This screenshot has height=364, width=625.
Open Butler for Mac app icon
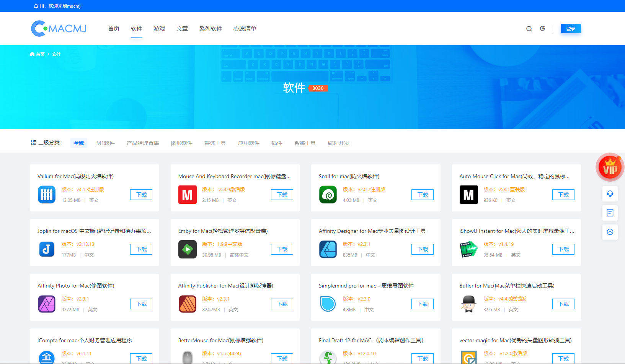[469, 304]
